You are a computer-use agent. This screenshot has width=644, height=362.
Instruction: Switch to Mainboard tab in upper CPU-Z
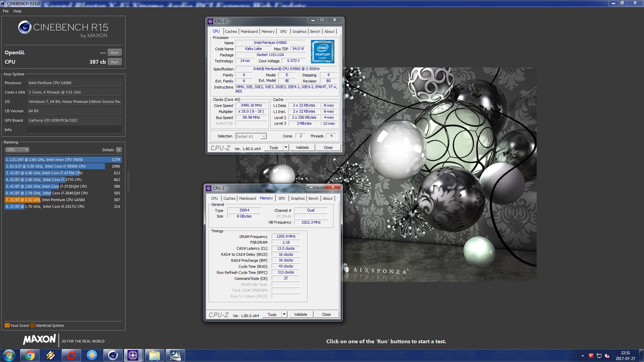249,32
